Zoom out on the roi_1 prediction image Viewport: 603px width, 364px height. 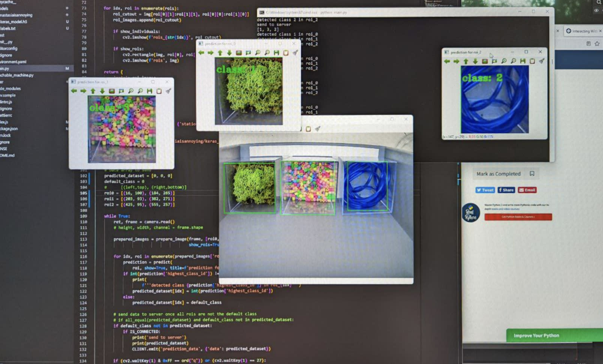coord(140,91)
